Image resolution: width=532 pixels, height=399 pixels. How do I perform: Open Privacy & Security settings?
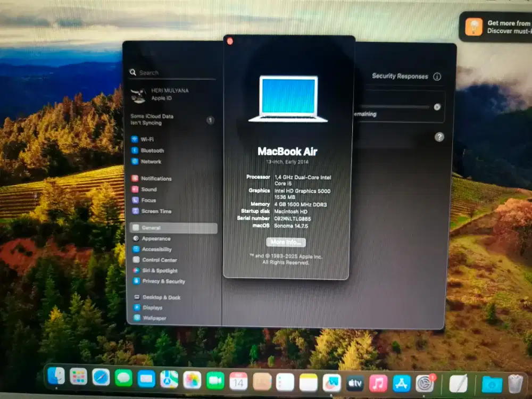tap(165, 281)
